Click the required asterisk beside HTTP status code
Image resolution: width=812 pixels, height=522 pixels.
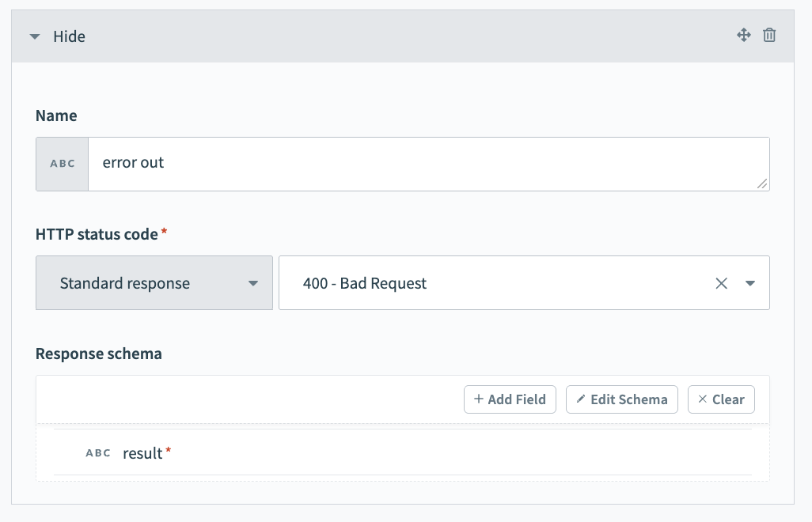(x=164, y=233)
